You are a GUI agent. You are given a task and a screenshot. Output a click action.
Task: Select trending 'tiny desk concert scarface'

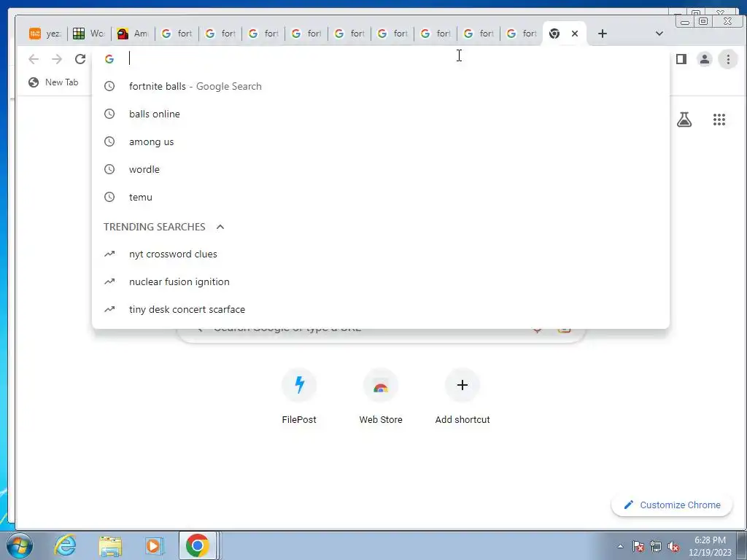[x=381, y=309]
